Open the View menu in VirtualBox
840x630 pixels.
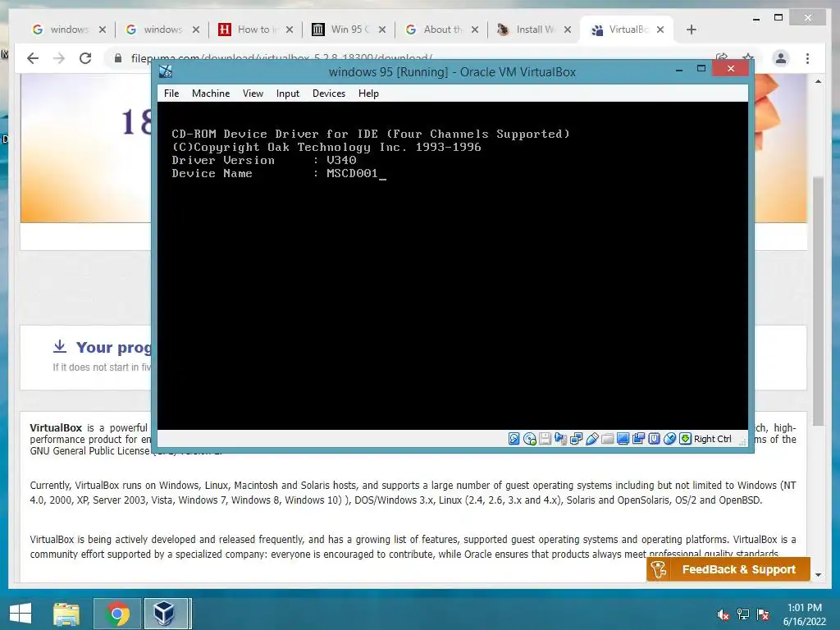point(253,94)
